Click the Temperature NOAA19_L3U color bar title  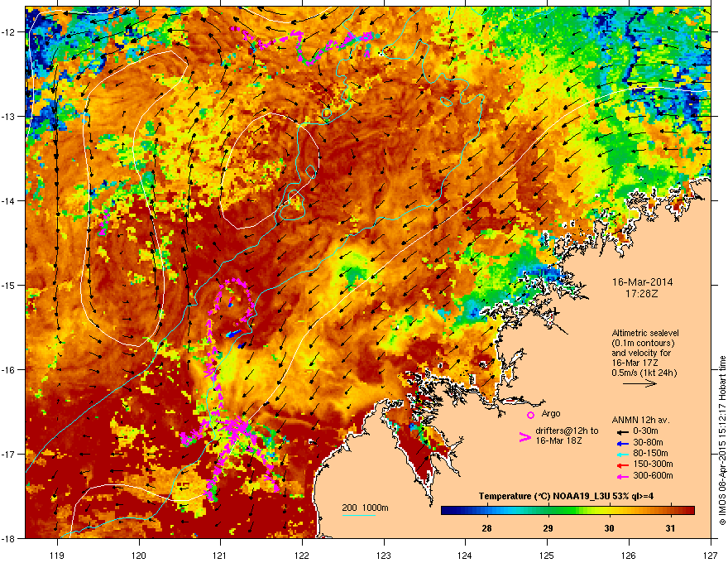(x=567, y=496)
